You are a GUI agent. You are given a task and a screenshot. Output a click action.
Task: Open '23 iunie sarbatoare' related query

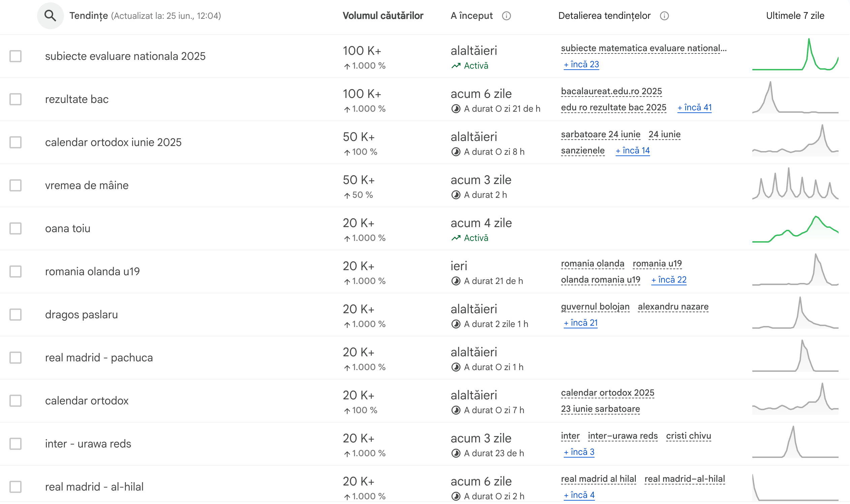tap(600, 409)
